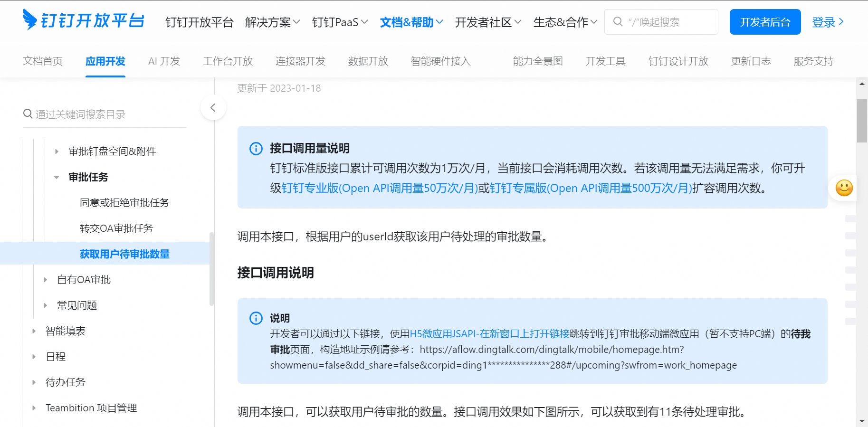Switch to the 数据开放 tab
Viewport: 868px width, 427px height.
(368, 61)
